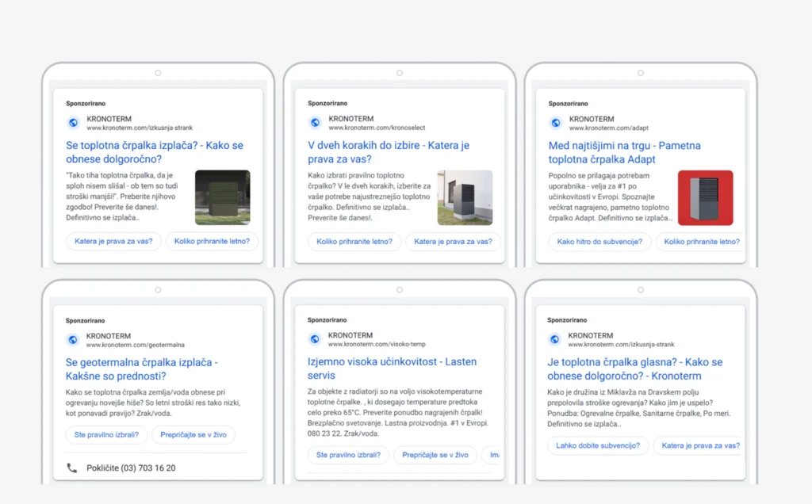Click 'Ste pravilno izbrali?' chip in geotermalna ad
This screenshot has width=812, height=504.
[106, 435]
